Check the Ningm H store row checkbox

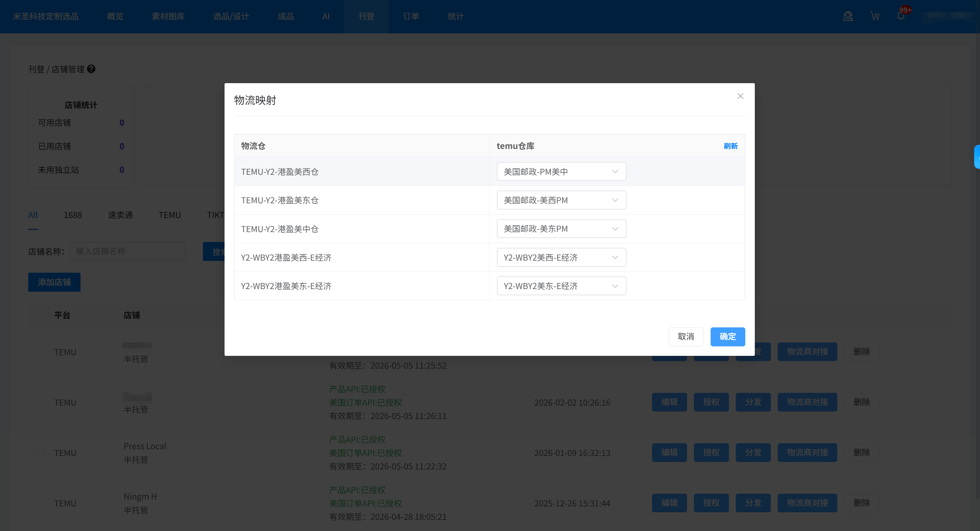(40, 503)
